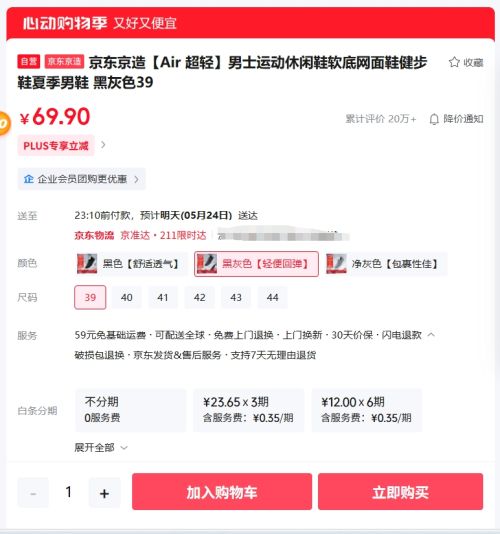500x534 pixels.
Task: Click the bell price-drop notification icon
Action: coord(434,119)
